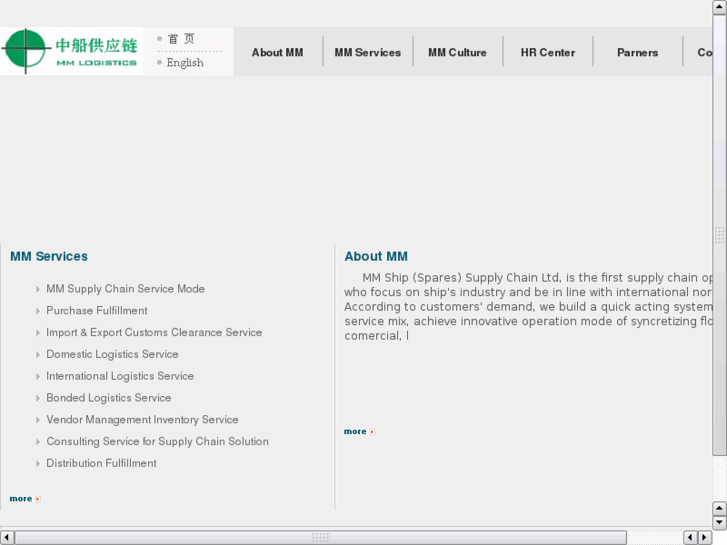Click the MM Services section heading
This screenshot has width=727, height=545.
click(x=49, y=256)
